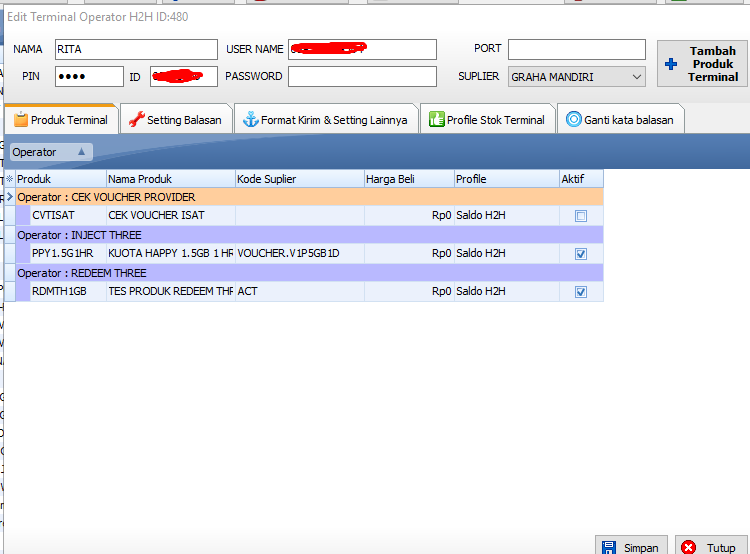Viewport: 750px width, 554px height.
Task: Click the Profile Stok Terminal tab icon
Action: pos(436,120)
